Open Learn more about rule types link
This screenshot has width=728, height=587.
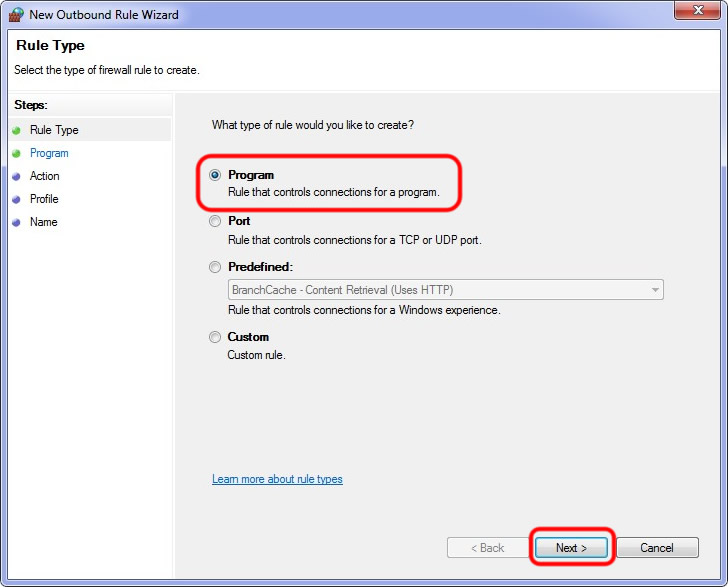[x=277, y=479]
